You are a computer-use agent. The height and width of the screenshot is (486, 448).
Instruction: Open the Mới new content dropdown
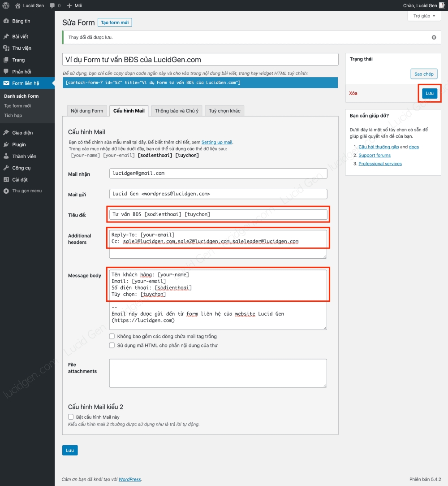click(74, 5)
